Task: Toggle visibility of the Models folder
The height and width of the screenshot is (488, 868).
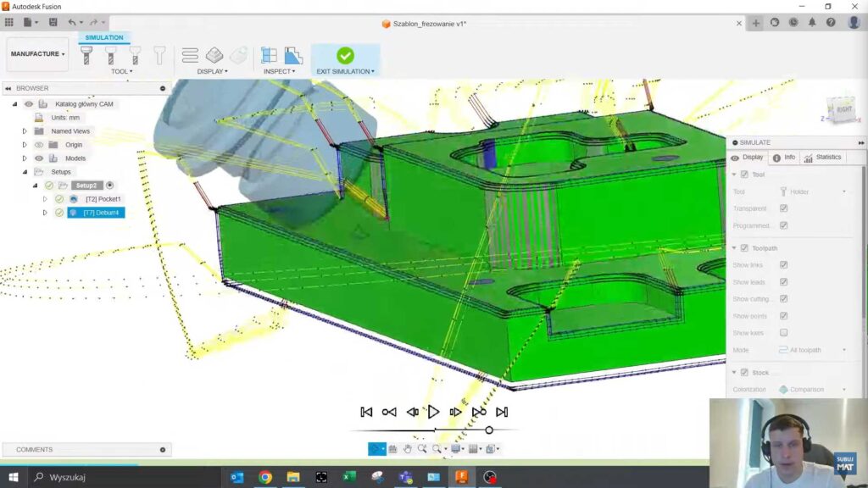Action: tap(39, 158)
